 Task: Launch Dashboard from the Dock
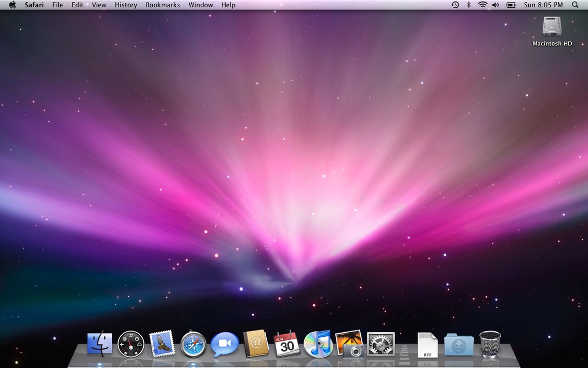[131, 344]
